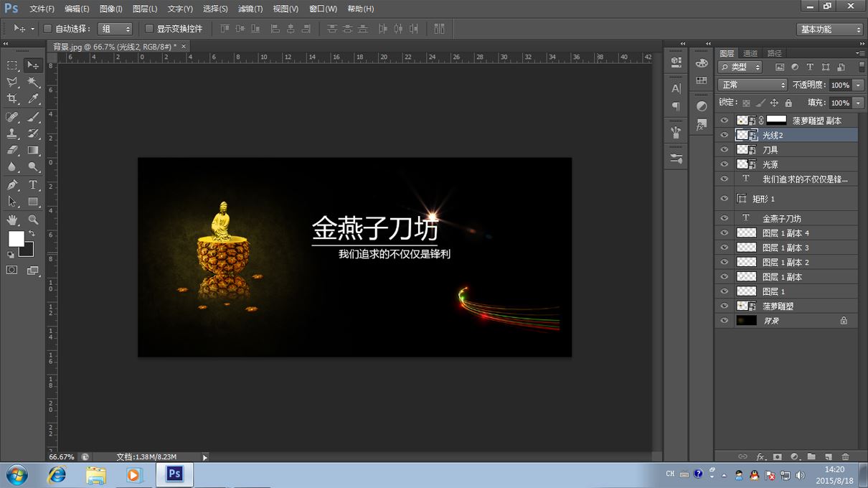Select the Eraser tool
Viewport: 868px width, 488px height.
(x=12, y=151)
